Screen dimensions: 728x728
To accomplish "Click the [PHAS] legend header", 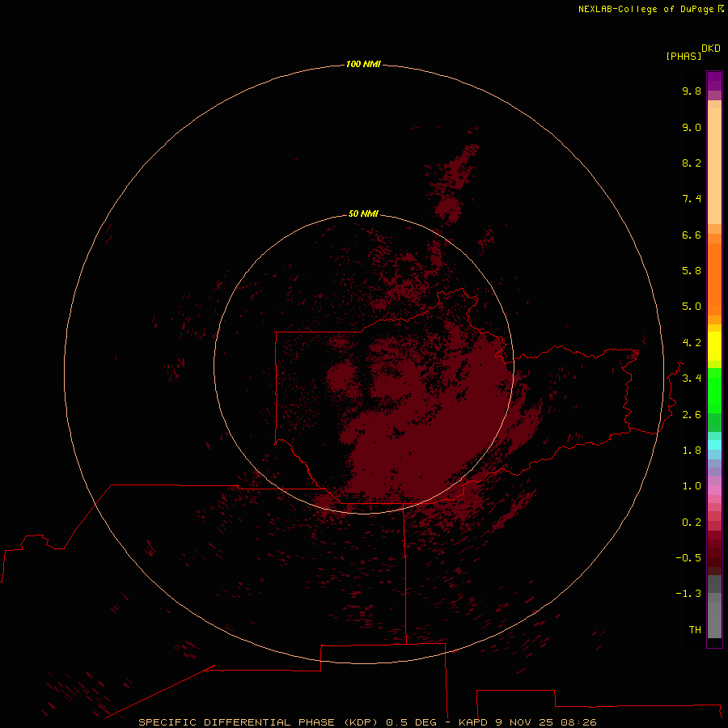I will (x=684, y=57).
